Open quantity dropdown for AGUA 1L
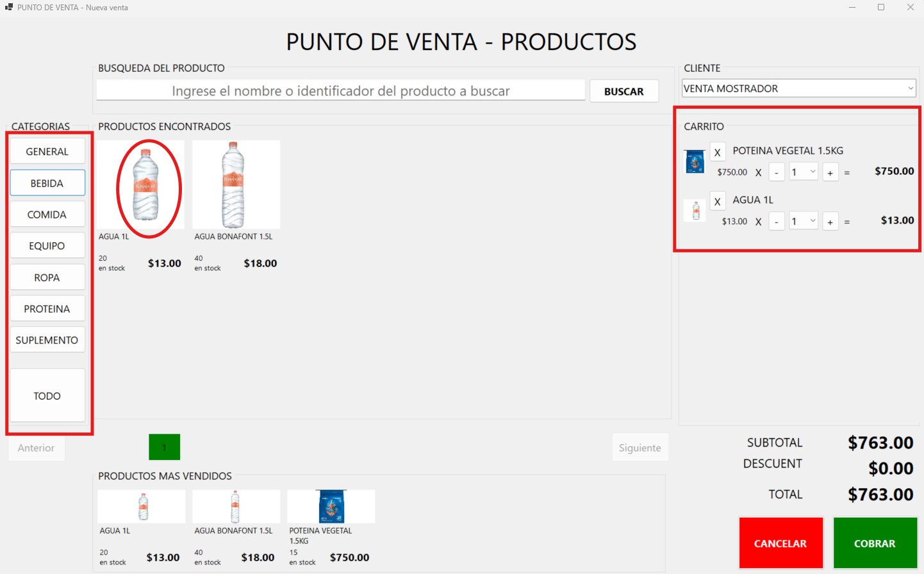Viewport: 924px width, 574px height. 804,221
